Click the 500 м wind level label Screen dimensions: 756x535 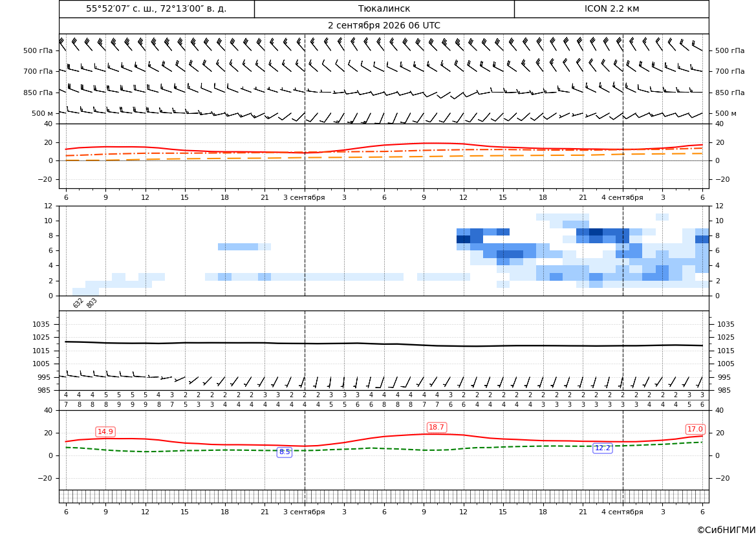pos(43,113)
